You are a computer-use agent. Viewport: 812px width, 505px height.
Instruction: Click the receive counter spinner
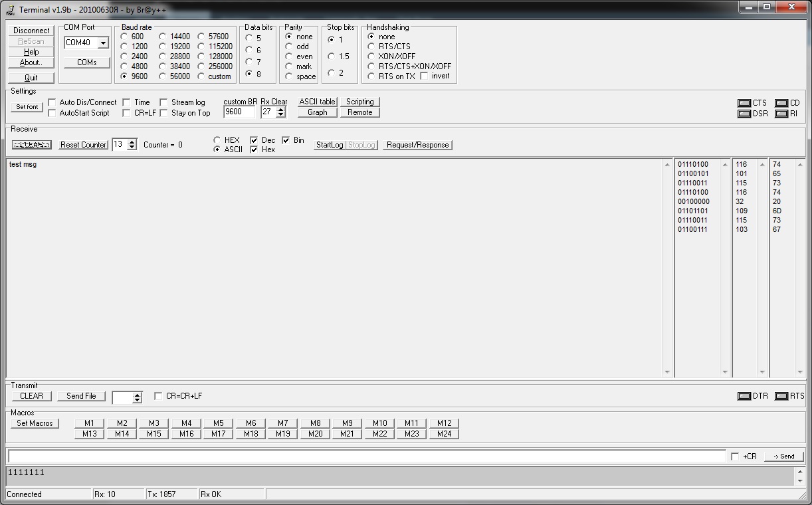[132, 145]
